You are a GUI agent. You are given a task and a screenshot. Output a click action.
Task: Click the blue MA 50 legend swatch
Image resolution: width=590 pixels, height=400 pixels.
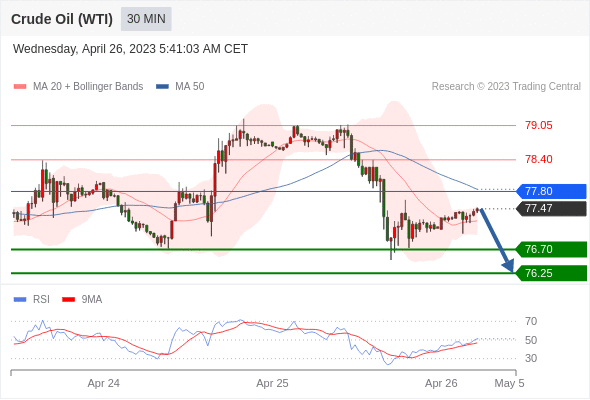point(162,87)
